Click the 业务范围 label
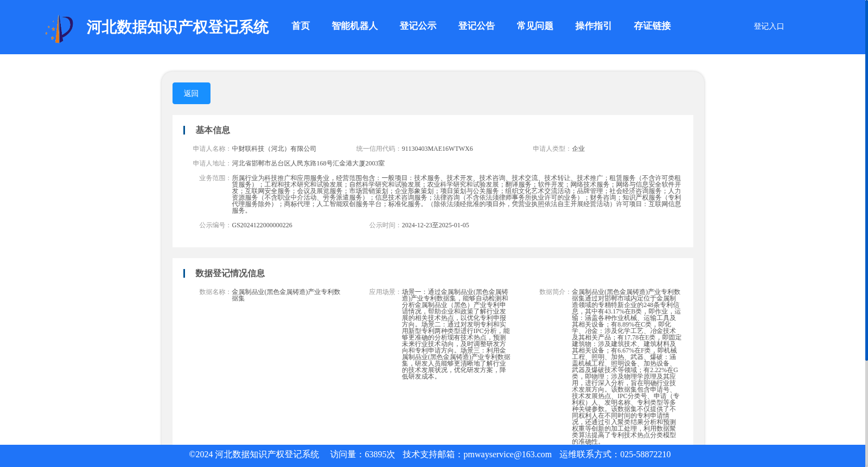 (214, 178)
